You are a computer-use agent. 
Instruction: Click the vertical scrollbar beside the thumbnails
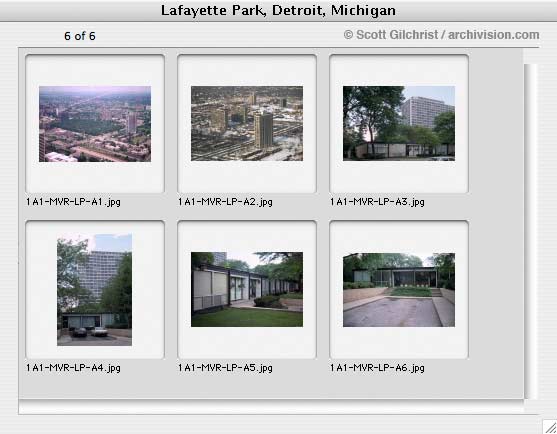coord(531,231)
